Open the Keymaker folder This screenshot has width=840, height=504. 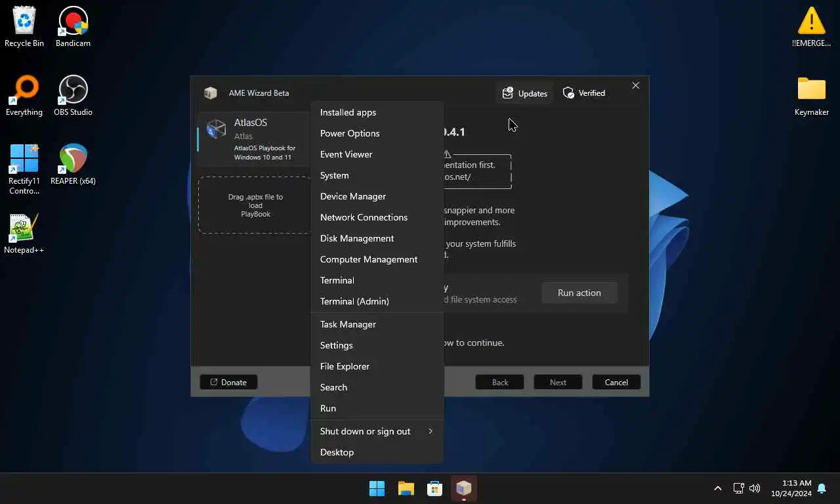(x=812, y=96)
